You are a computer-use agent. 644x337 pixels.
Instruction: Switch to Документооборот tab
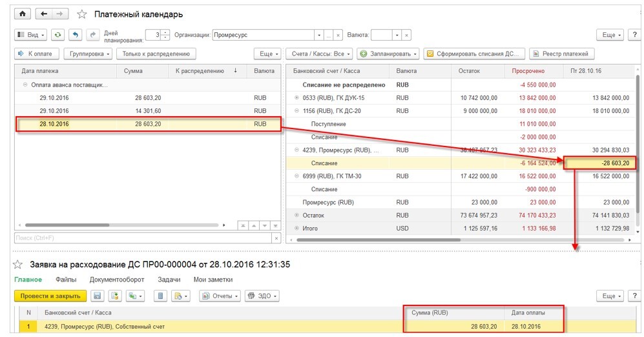[117, 280]
